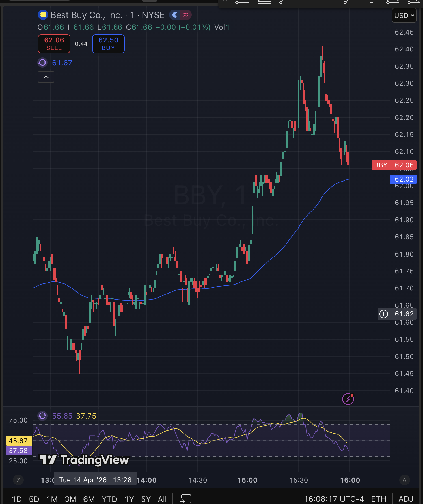
Task: Click the red 62.06 last price tag
Action: (x=403, y=165)
